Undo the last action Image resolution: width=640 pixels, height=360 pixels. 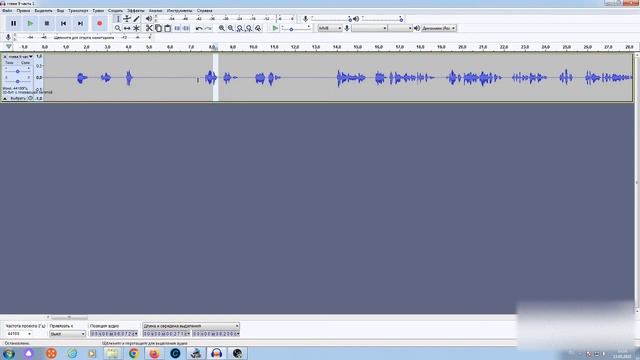pos(199,28)
